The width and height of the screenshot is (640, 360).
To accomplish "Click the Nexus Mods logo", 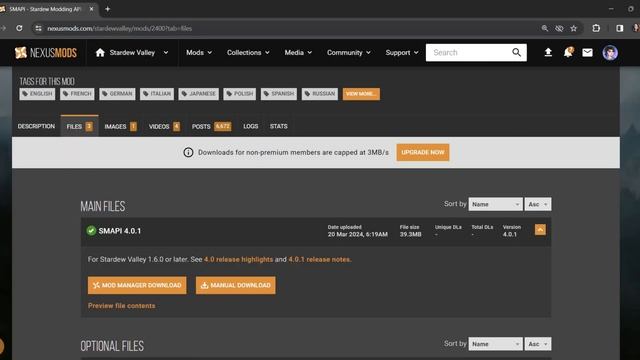I will [x=46, y=53].
